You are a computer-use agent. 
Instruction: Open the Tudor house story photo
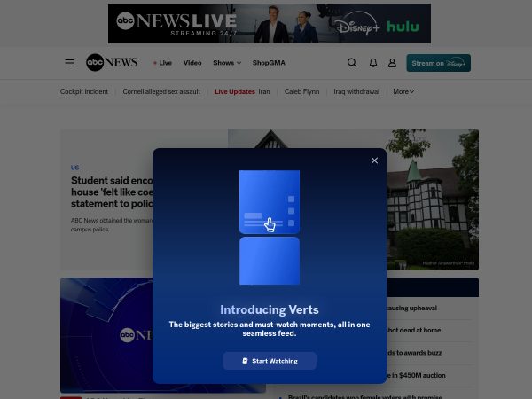pyautogui.click(x=433, y=199)
